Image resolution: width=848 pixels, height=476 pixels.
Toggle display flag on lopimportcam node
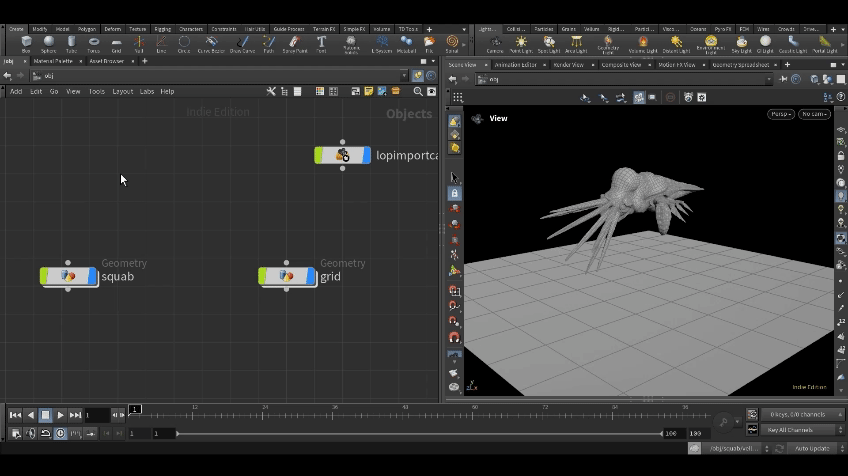click(x=367, y=155)
